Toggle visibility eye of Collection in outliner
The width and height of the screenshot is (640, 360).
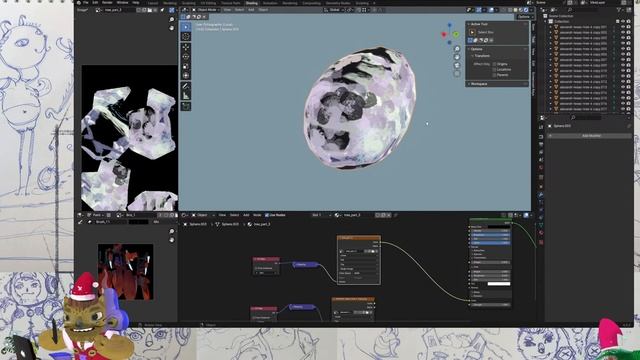point(623,21)
